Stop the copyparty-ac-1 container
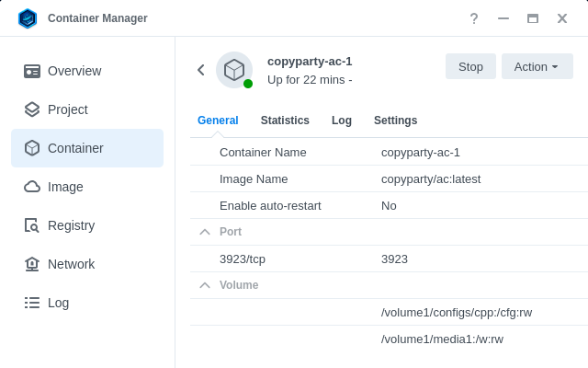This screenshot has width=588, height=368. point(470,66)
